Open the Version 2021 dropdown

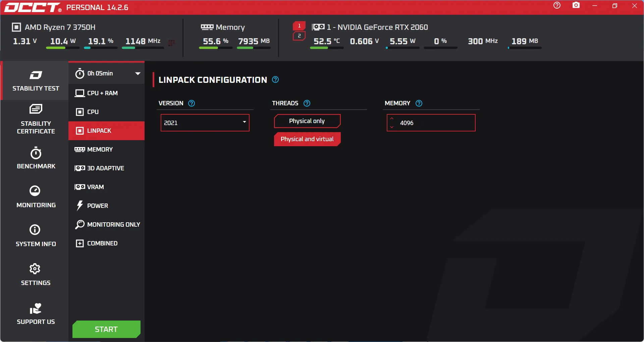coord(205,123)
